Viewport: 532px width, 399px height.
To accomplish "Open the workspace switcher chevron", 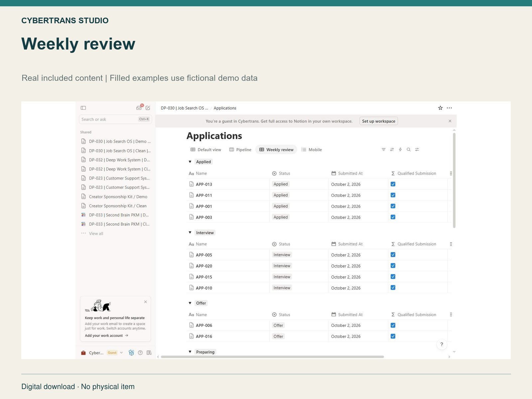I will point(121,353).
